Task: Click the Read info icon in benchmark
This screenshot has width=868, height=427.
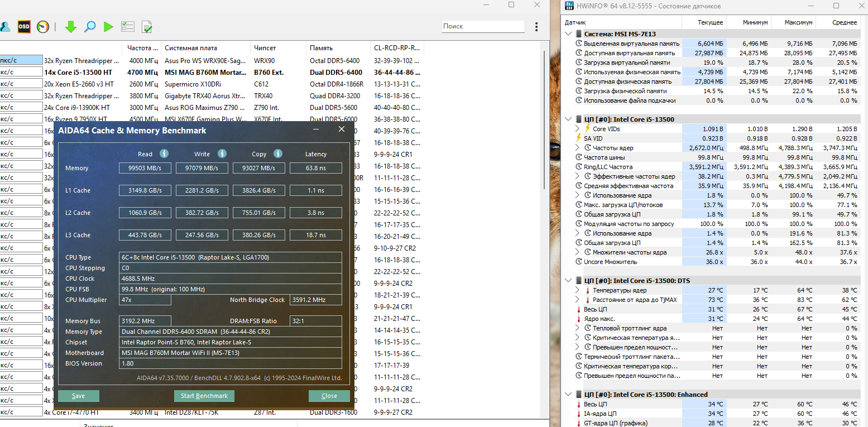Action: tap(164, 153)
